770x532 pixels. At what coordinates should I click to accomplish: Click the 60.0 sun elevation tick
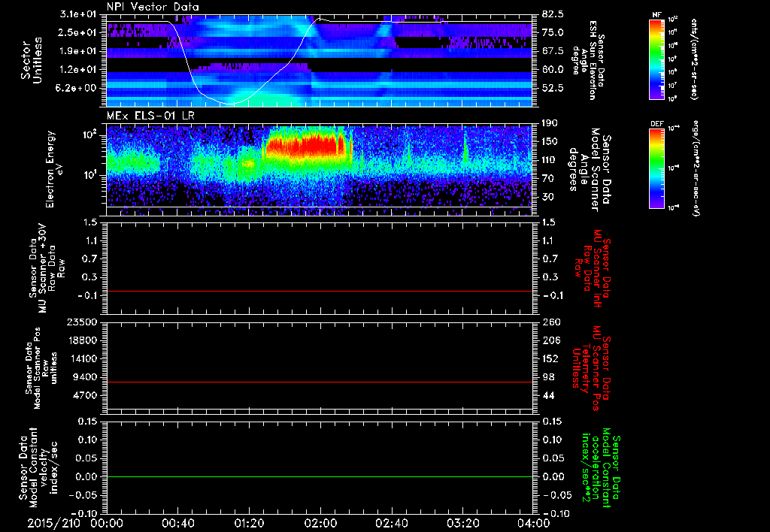coord(553,70)
